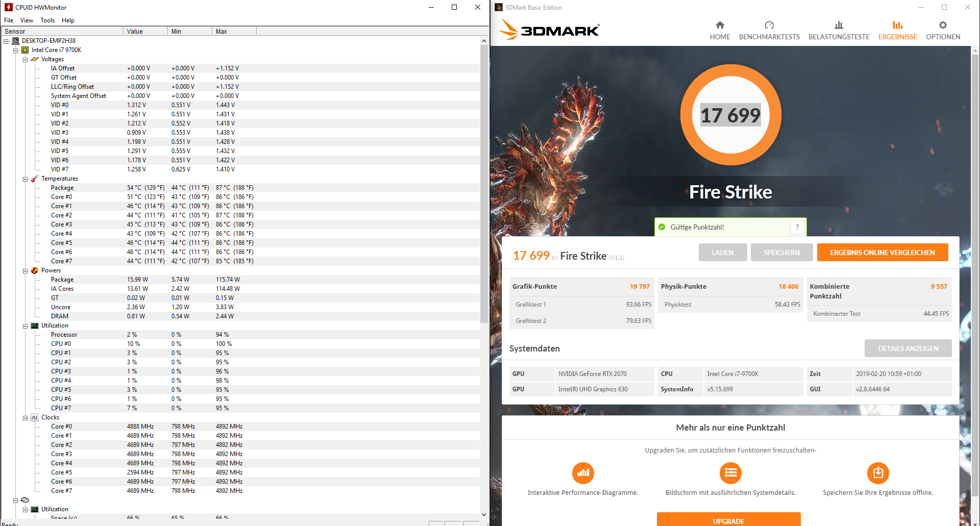Click the Grafik-Punkte score 19 797
The image size is (980, 526).
[640, 286]
